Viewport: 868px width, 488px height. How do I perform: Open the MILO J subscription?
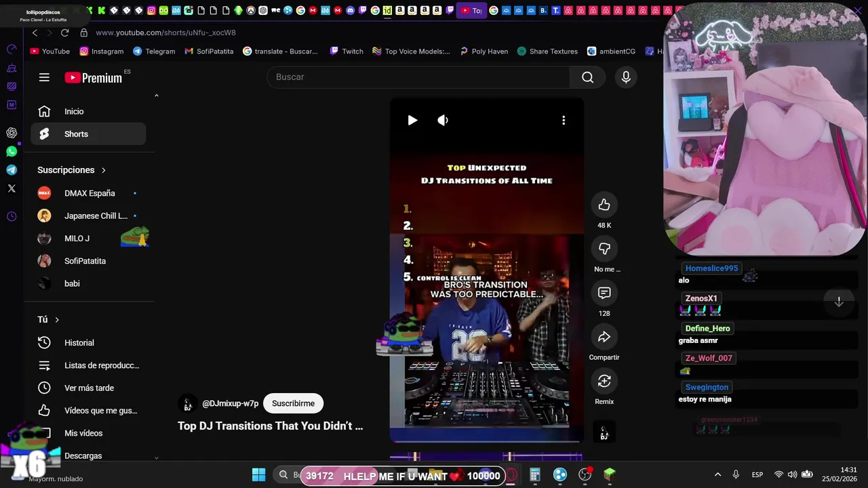pyautogui.click(x=88, y=239)
